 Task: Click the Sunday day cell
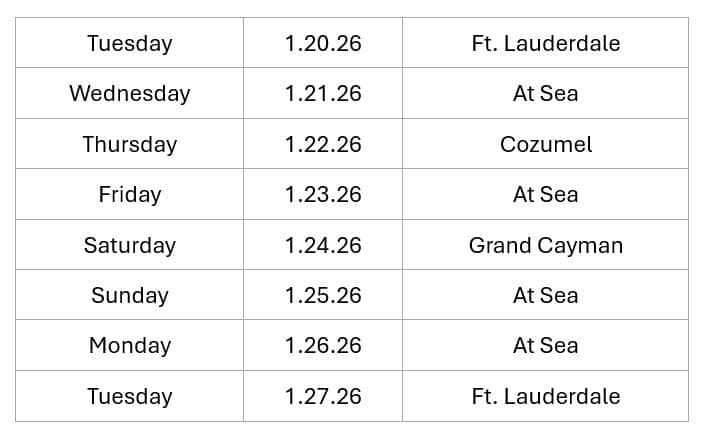coord(129,296)
